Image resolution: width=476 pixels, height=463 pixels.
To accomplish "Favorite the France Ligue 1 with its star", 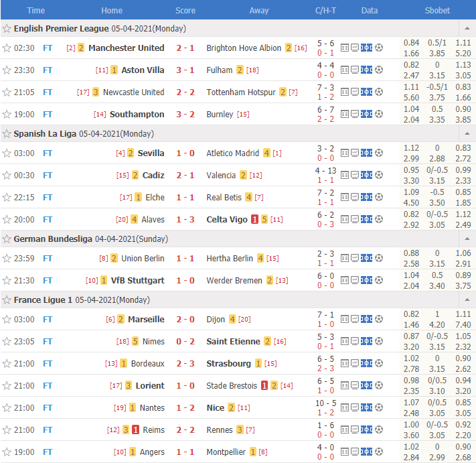I will click(7, 300).
